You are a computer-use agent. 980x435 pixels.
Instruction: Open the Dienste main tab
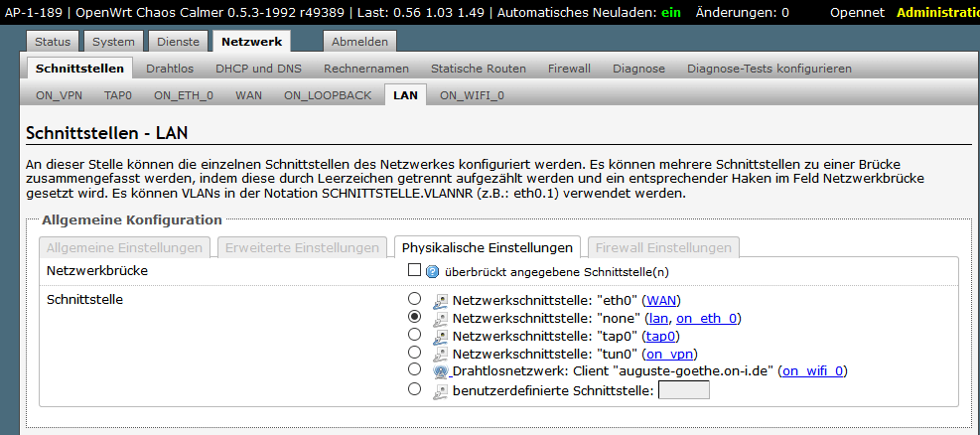point(177,42)
